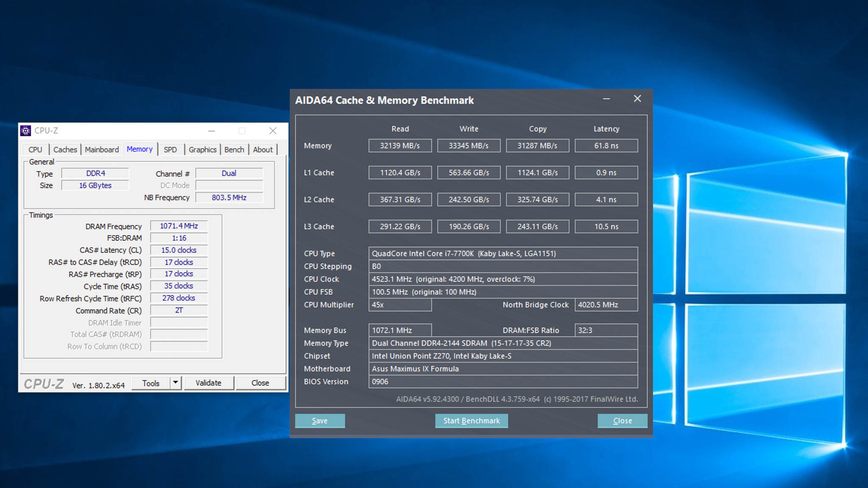The width and height of the screenshot is (868, 488).
Task: Click the Memory Read value 32139 MB/s
Action: coord(400,146)
